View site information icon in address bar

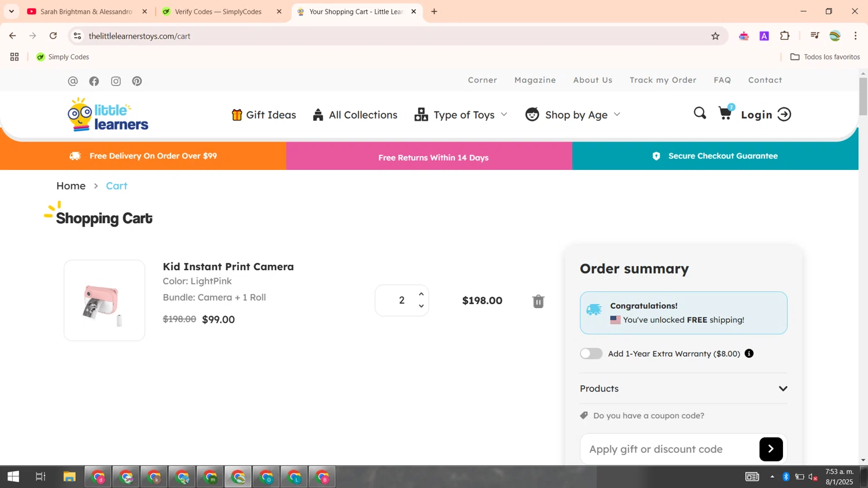[x=77, y=36]
